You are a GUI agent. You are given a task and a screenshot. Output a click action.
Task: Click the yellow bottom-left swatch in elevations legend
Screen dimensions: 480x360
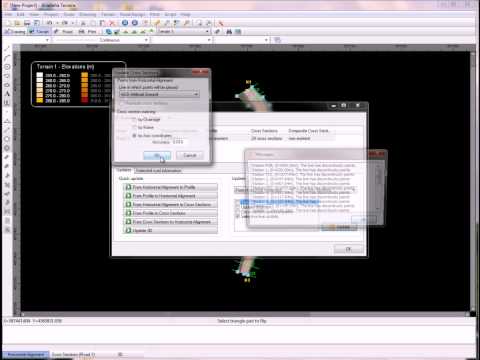click(40, 100)
